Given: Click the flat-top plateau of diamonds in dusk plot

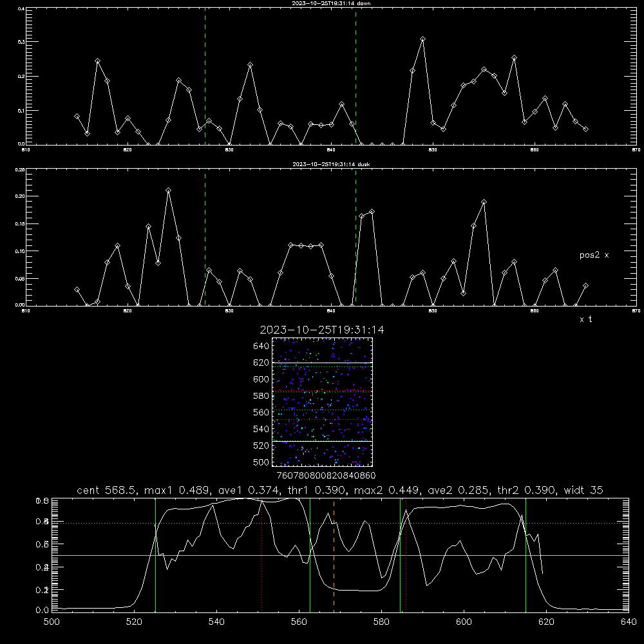Looking at the screenshot, I should pos(306,245).
